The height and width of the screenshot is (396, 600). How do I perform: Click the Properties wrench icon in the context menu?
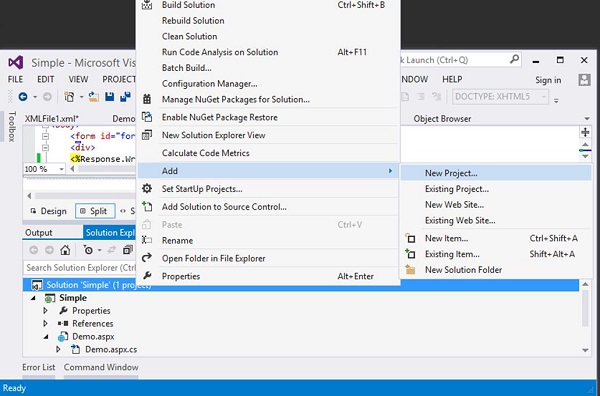point(147,276)
